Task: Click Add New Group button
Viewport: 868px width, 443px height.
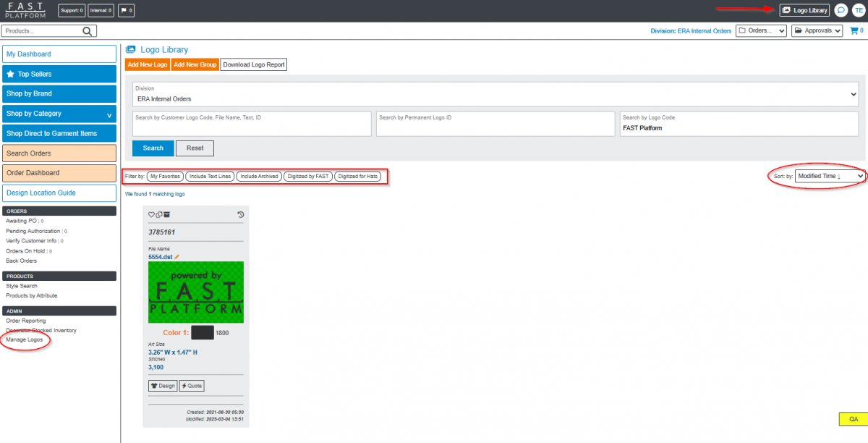Action: coord(195,64)
